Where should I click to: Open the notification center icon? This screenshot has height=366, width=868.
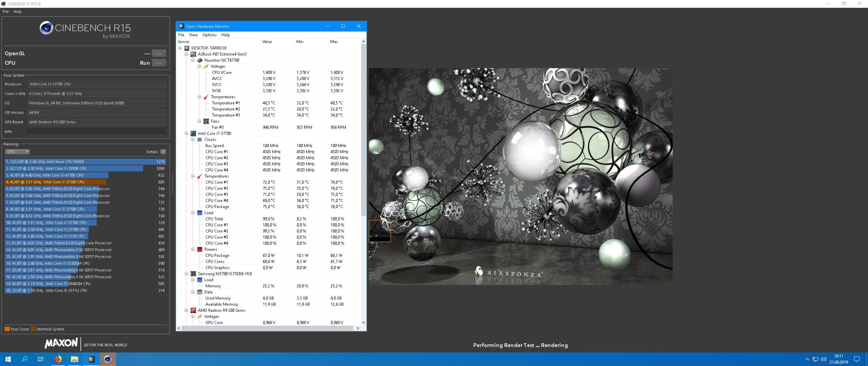[x=856, y=359]
